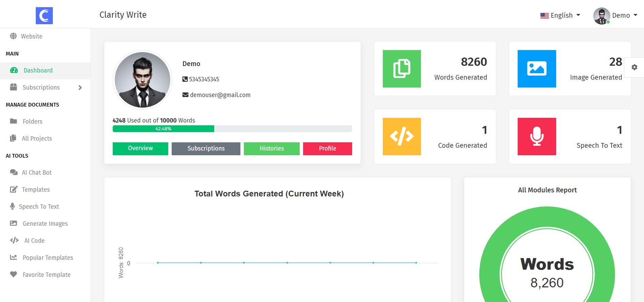Open AI Code in the sidebar
The width and height of the screenshot is (644, 302).
[x=45, y=241]
